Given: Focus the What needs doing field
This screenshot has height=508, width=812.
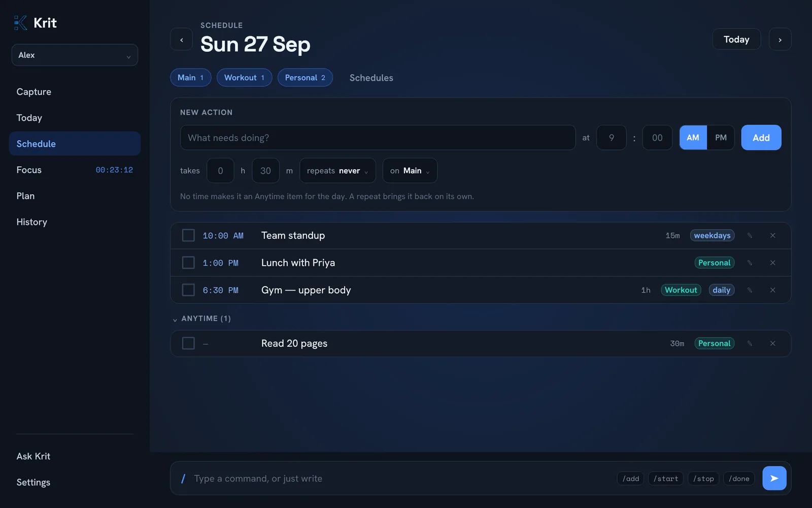Looking at the screenshot, I should tap(378, 138).
